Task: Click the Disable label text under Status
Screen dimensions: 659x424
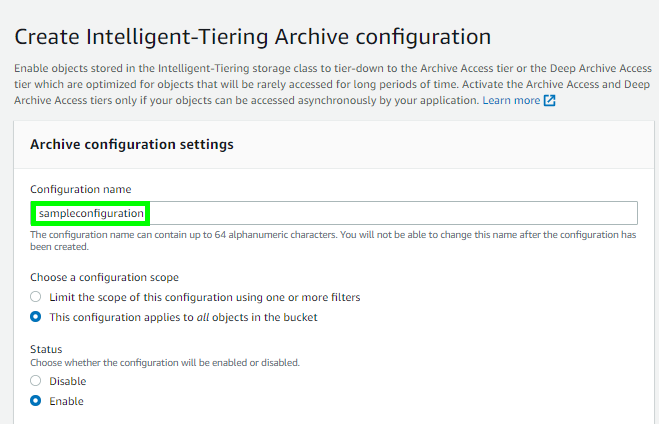Action: [x=68, y=381]
